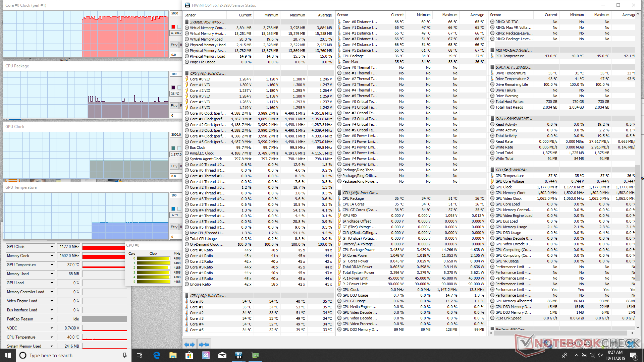644x362 pixels.
Task: Open Task View from the taskbar
Action: pyautogui.click(x=140, y=355)
